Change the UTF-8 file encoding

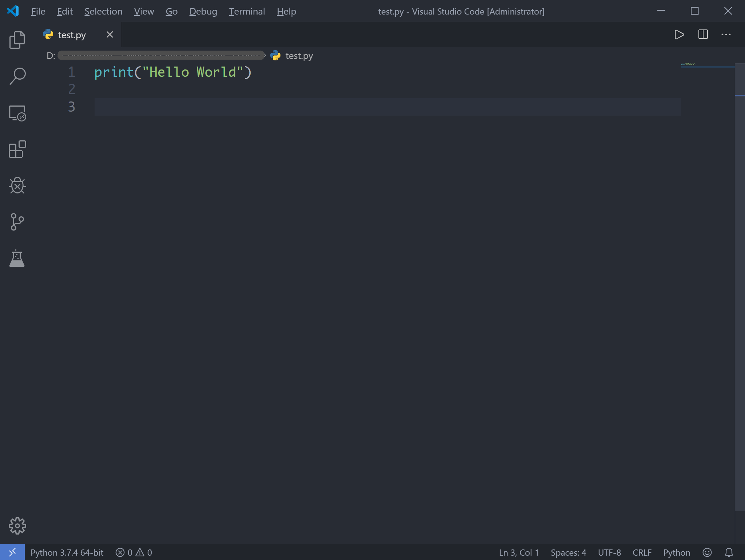click(609, 552)
